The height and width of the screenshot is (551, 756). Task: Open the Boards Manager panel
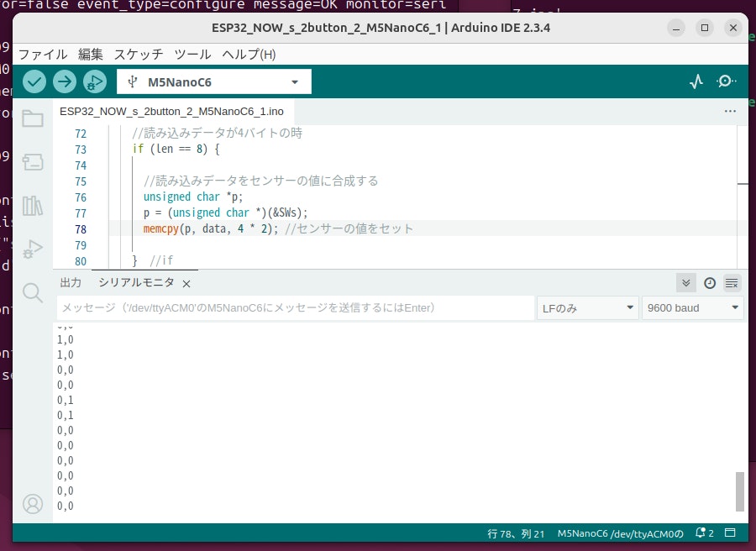tap(32, 163)
